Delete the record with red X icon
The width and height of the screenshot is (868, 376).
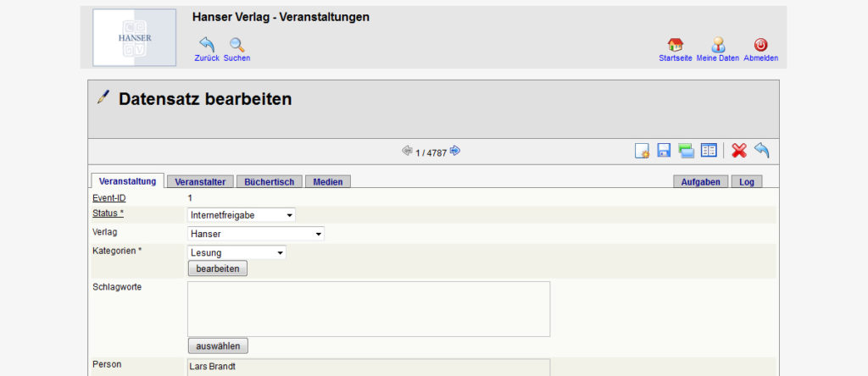[x=739, y=151]
